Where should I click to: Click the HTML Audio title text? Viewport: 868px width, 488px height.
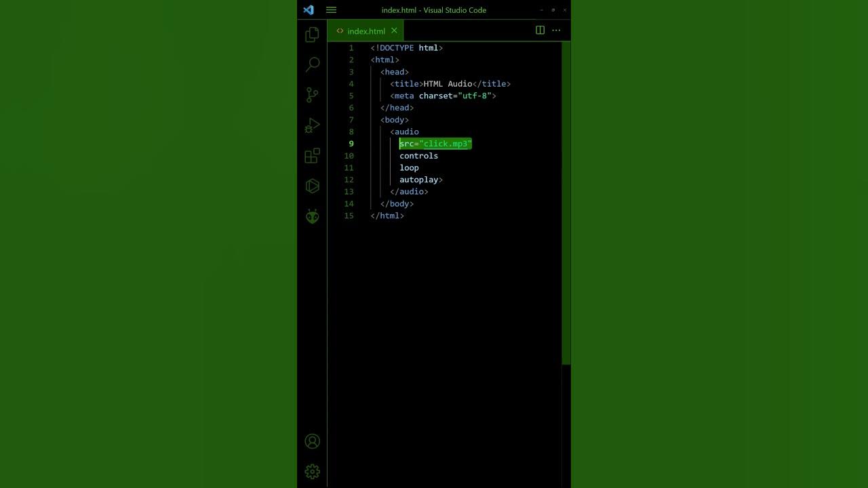[447, 83]
